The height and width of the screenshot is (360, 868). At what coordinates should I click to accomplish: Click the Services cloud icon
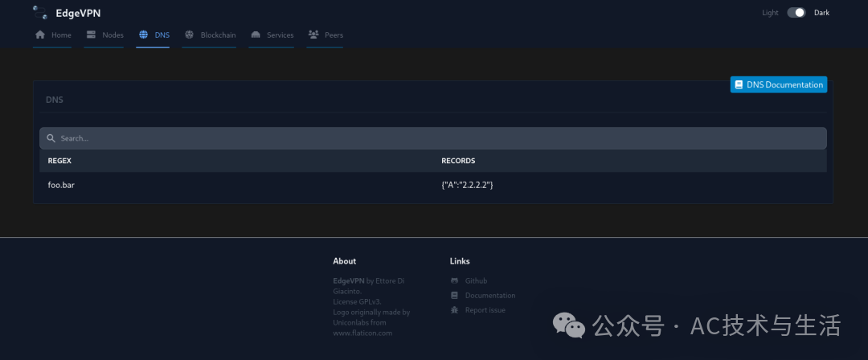[x=256, y=35]
